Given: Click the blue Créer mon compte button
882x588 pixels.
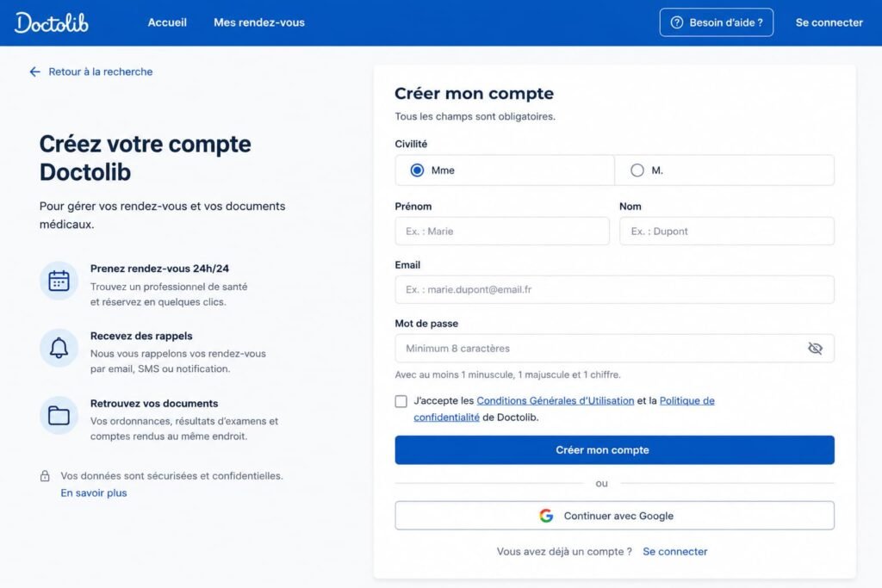Looking at the screenshot, I should point(614,449).
